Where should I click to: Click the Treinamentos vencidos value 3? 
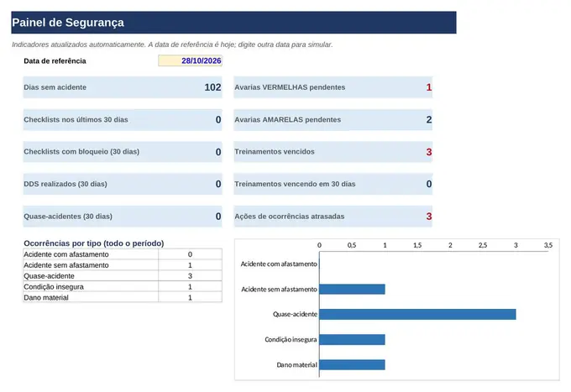(429, 152)
